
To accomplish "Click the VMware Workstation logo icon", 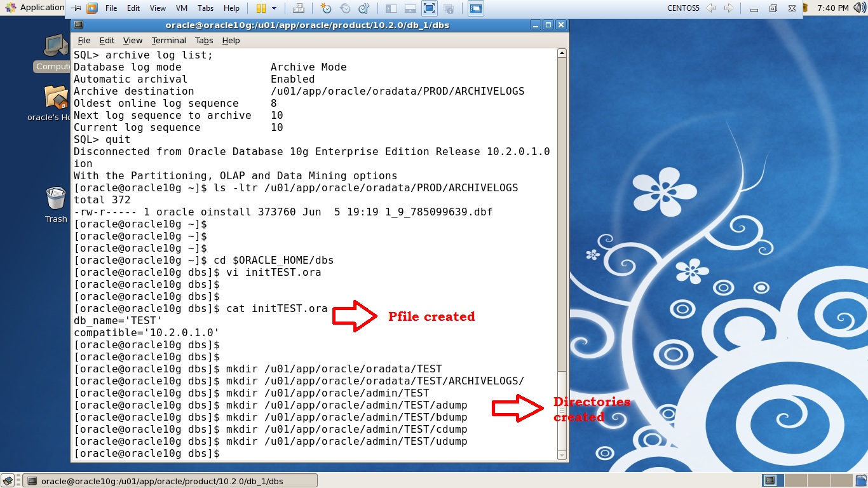I will click(92, 8).
